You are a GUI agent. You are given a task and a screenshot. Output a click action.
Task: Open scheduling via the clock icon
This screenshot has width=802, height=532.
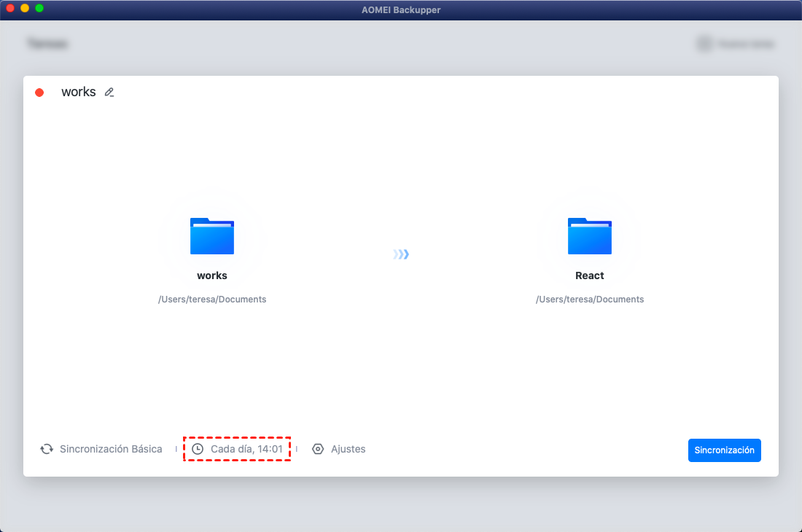tap(198, 449)
